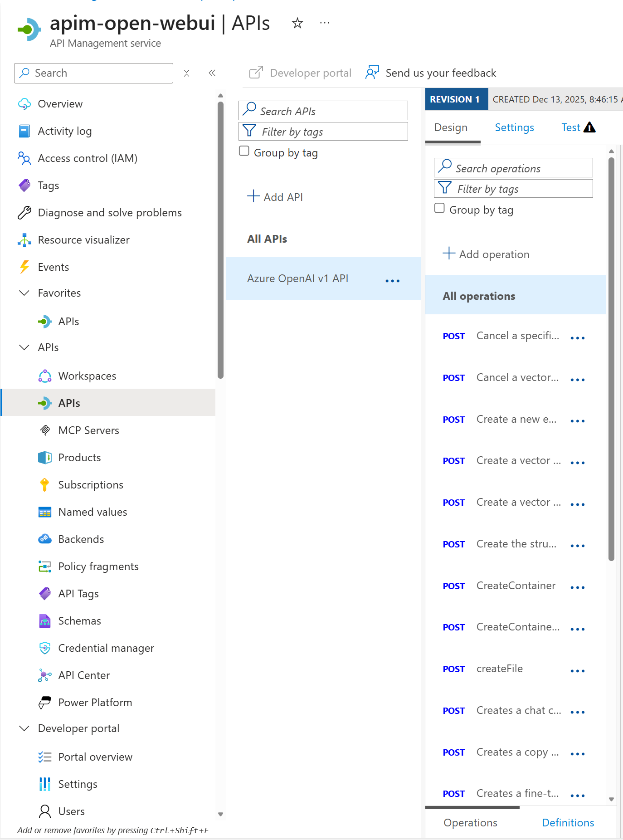Click Add API
Screen dimensions: 623x840
coord(275,197)
